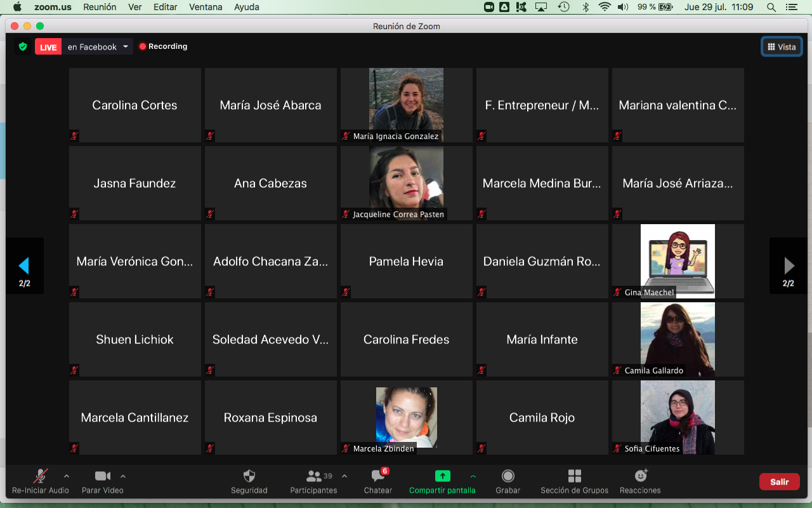Viewport: 812px width, 508px height.
Task: Expand the video options arrow
Action: pyautogui.click(x=123, y=476)
